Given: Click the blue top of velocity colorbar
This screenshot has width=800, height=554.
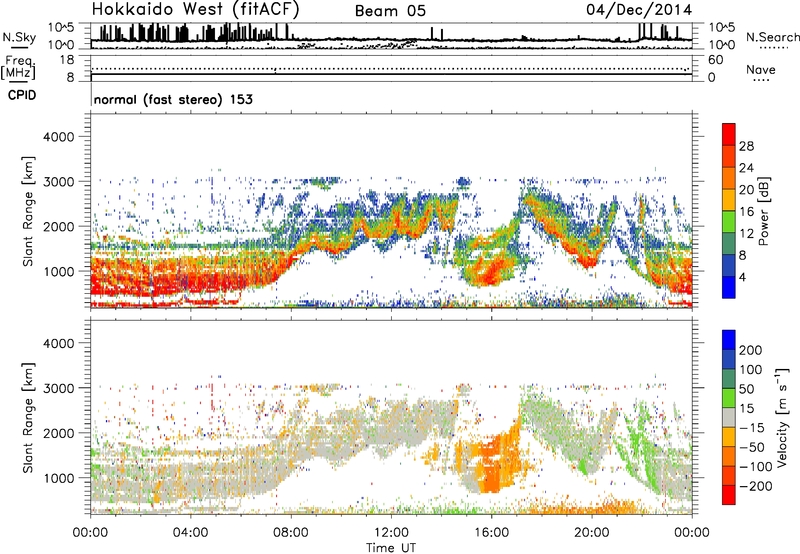Looking at the screenshot, I should pos(729,340).
